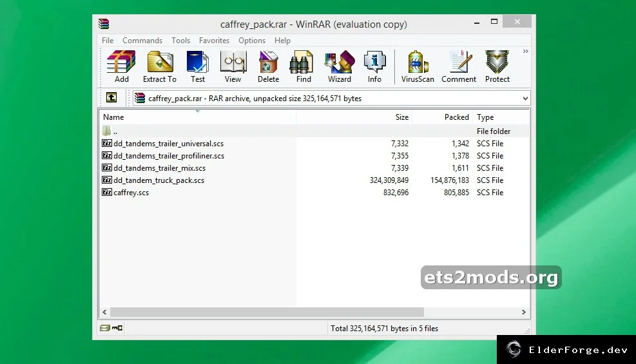Sort files by Packed column header
Viewport: 636px width, 364px height.
(442, 117)
